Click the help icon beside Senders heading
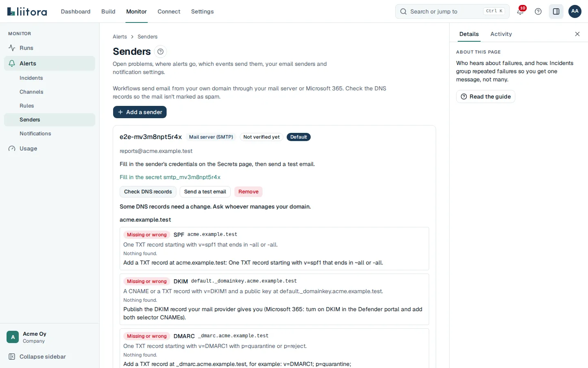Screen dimensions: 588x368 point(160,52)
